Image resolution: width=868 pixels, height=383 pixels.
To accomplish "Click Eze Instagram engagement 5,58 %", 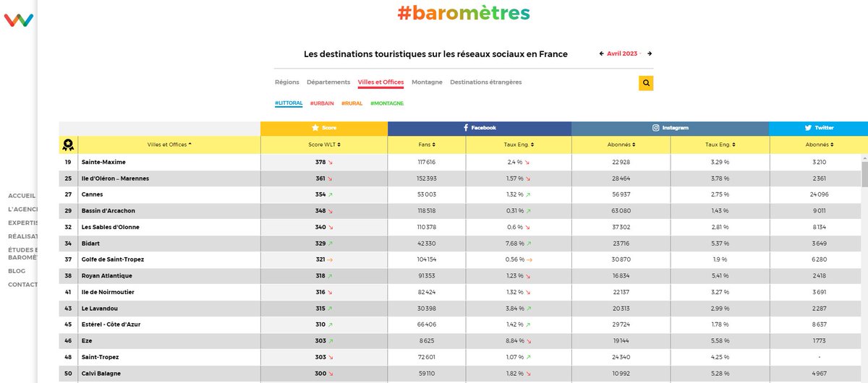I will point(719,340).
